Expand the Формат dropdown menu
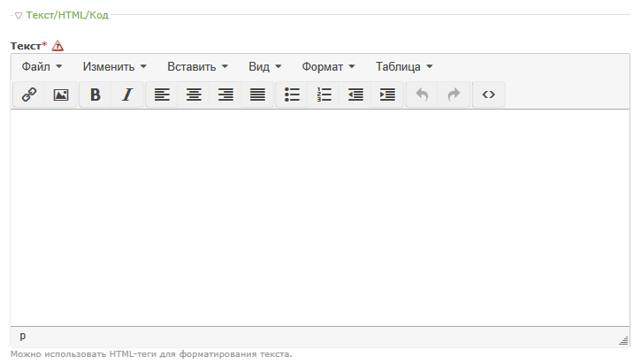641x364 pixels. click(328, 66)
